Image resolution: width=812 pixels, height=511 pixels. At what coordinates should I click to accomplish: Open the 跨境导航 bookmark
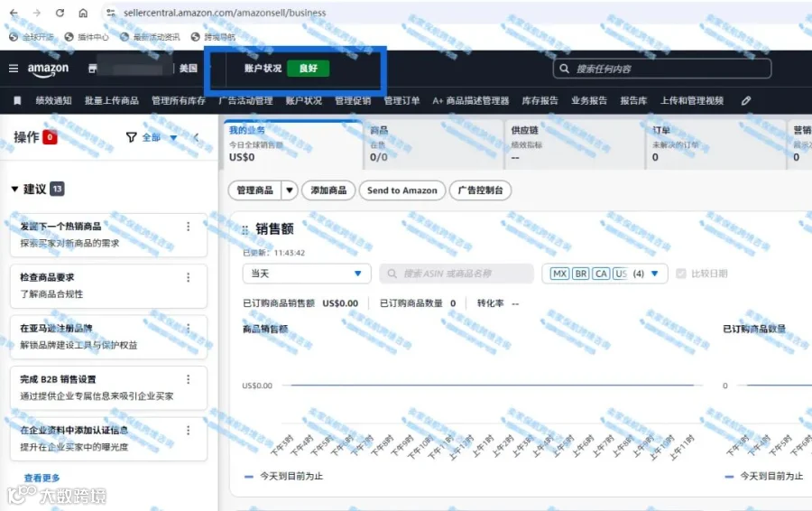(x=213, y=37)
